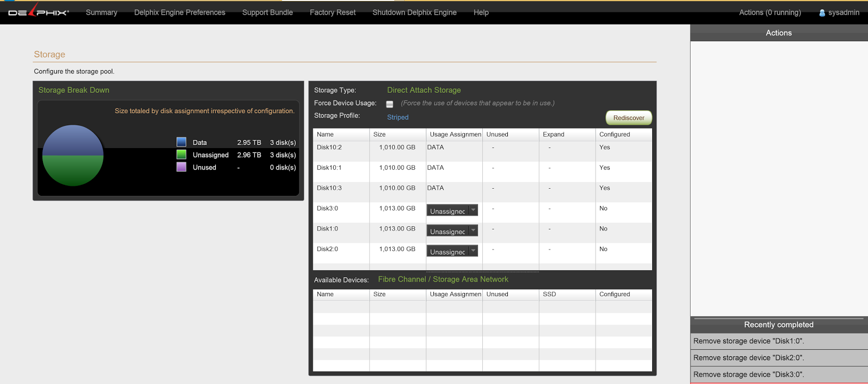Open usage assignment dropdown for Disk1:0
The height and width of the screenshot is (384, 868).
coord(452,231)
